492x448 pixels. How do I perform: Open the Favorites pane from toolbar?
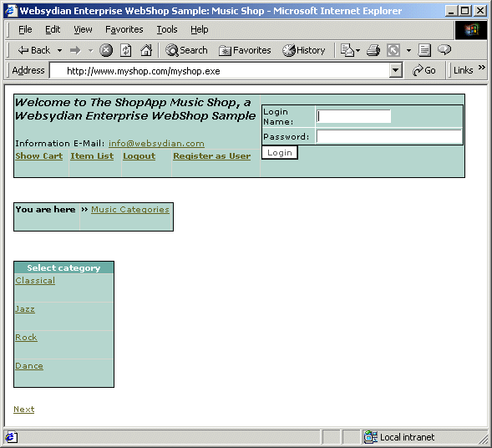coord(245,50)
